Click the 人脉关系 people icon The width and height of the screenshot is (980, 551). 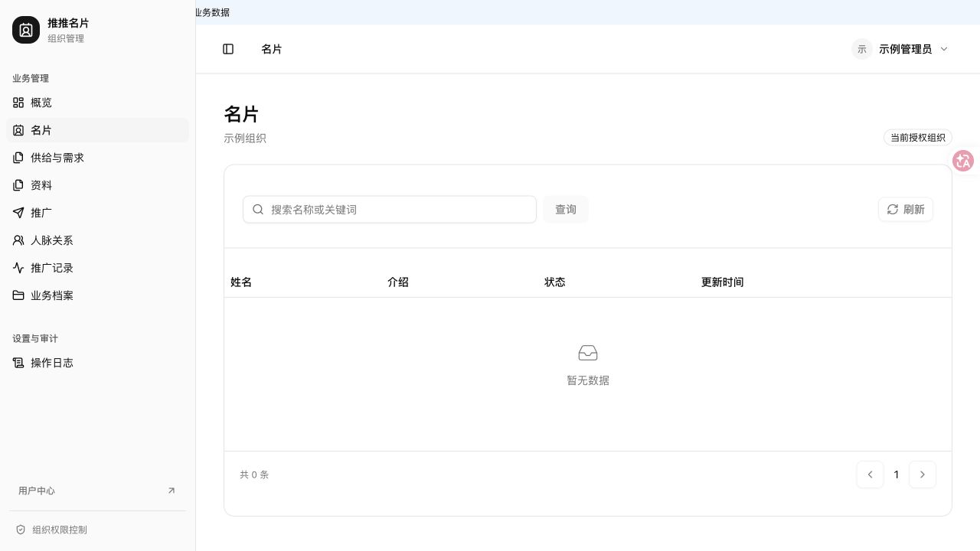pos(18,240)
